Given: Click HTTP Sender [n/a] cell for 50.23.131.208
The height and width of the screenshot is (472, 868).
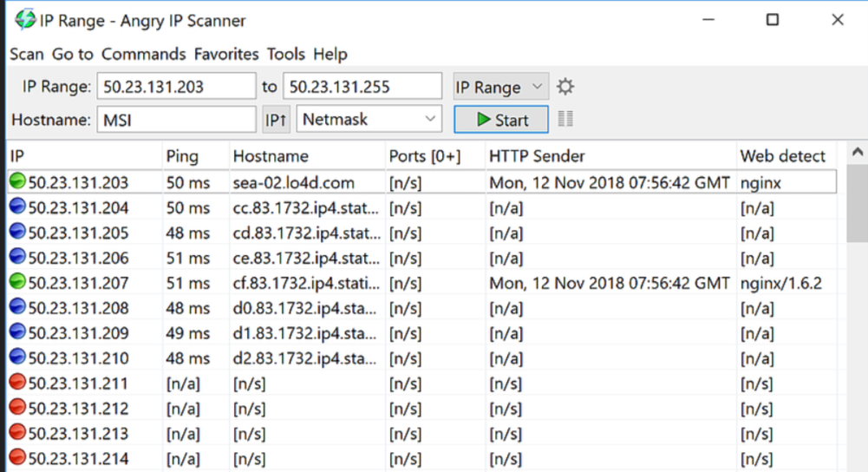Looking at the screenshot, I should 506,308.
